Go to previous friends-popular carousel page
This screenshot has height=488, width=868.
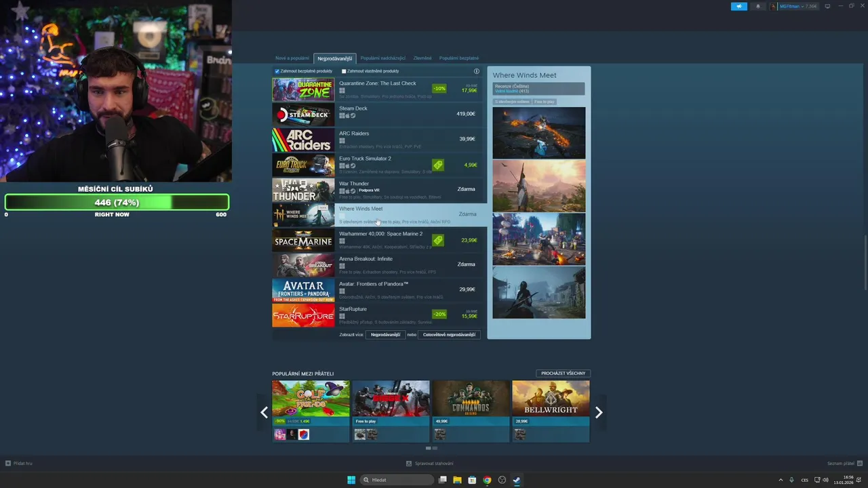pos(264,412)
